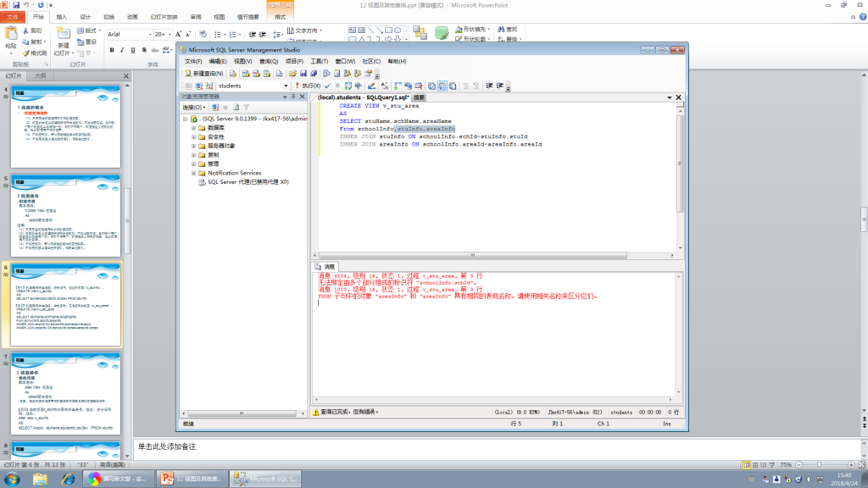Viewport: 868px width, 488px height.
Task: Open the Connect (连接) dropdown
Action: tap(194, 108)
